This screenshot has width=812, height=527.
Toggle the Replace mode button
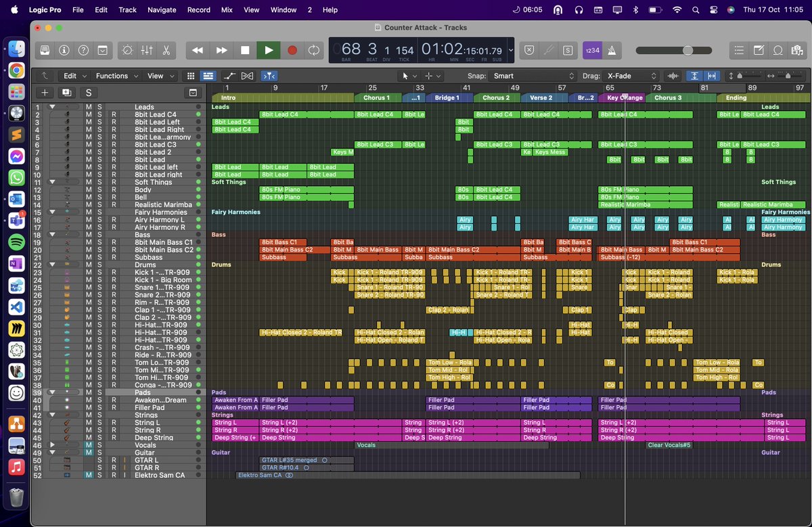[530, 50]
